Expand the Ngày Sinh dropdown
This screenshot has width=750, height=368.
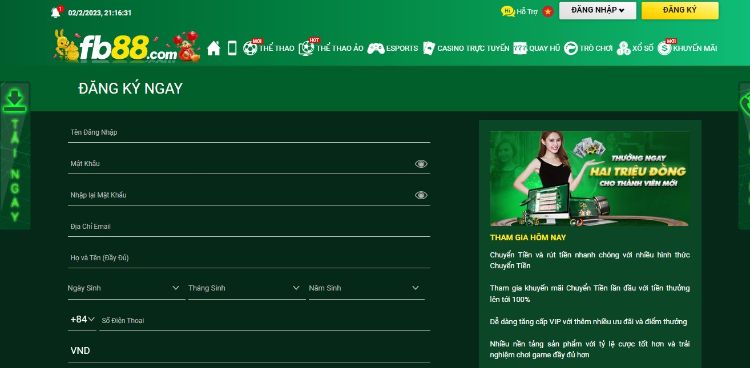(126, 289)
